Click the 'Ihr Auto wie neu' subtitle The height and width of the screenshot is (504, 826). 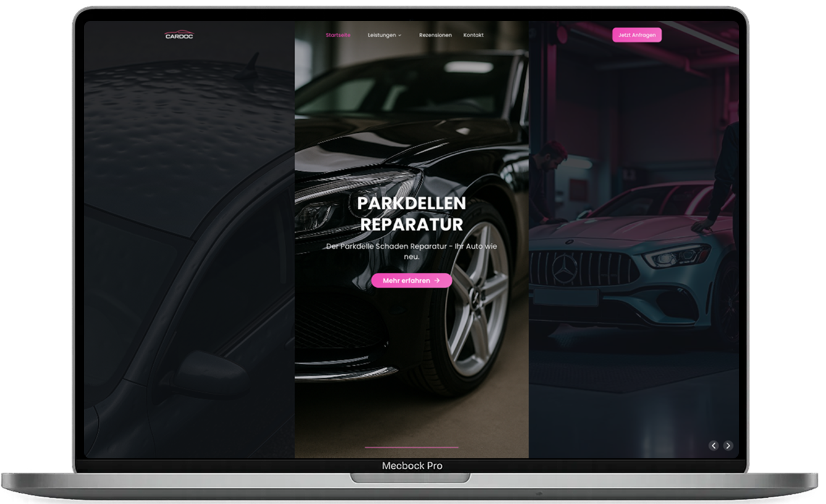411,251
